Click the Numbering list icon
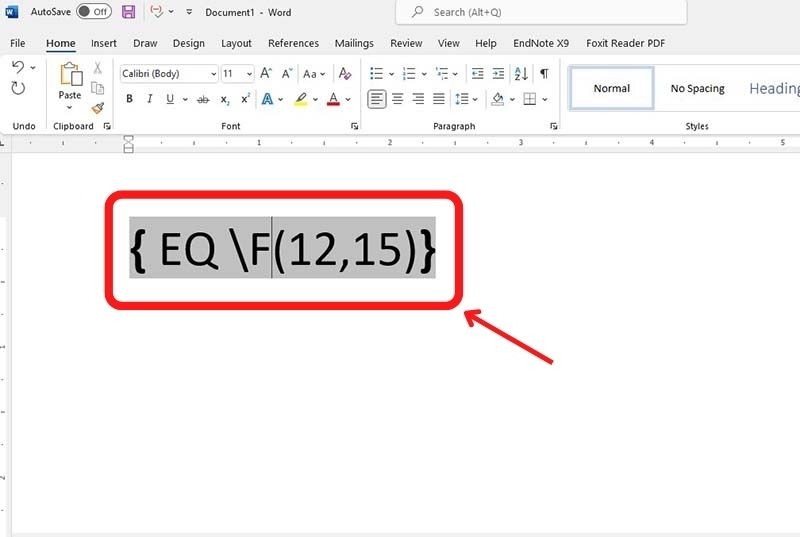Viewport: 800px width, 537px height. [x=409, y=73]
